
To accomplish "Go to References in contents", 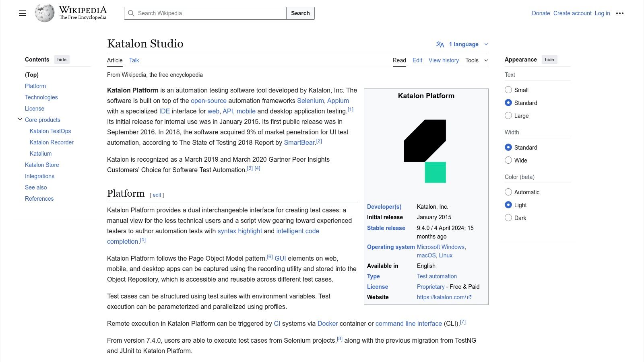I will pyautogui.click(x=39, y=199).
